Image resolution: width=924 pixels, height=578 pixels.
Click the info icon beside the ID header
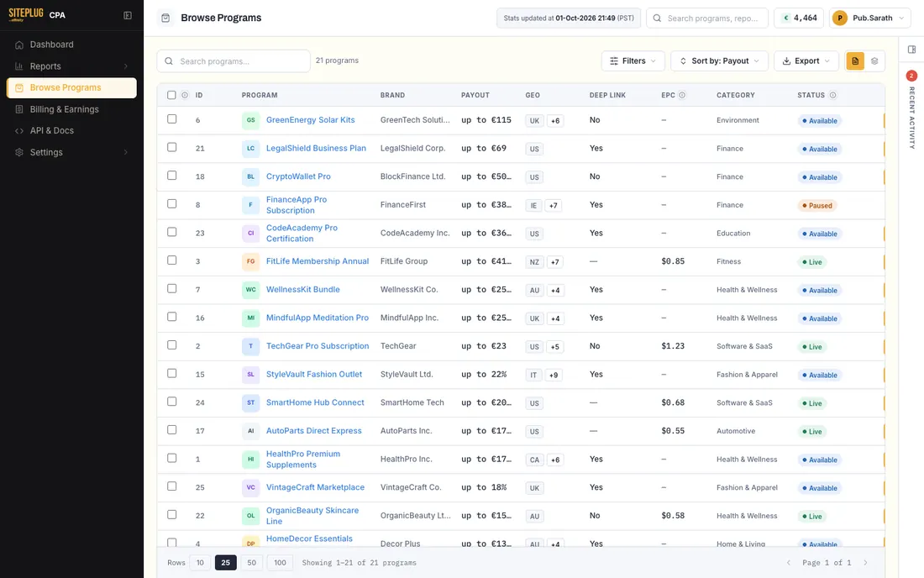click(x=185, y=95)
